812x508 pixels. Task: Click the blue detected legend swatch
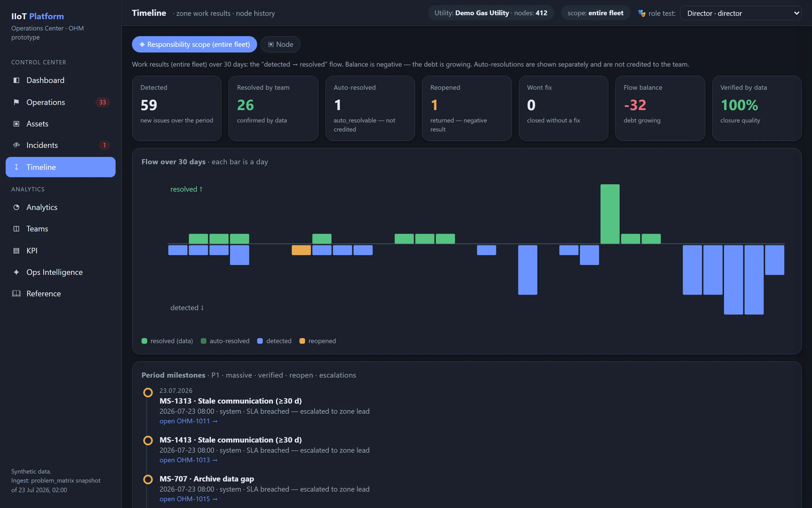tap(260, 341)
